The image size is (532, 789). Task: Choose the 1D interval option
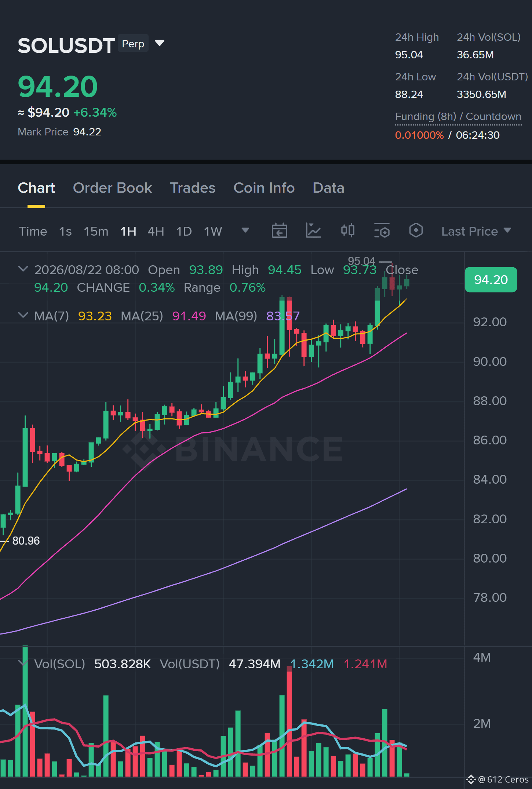point(184,231)
